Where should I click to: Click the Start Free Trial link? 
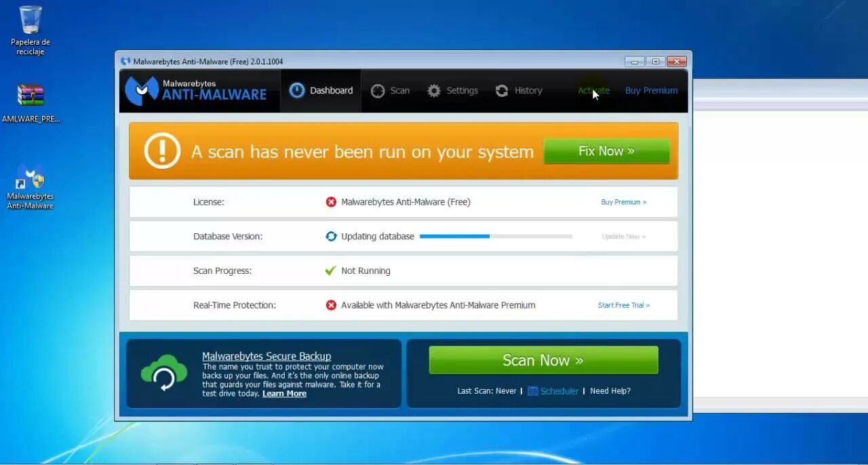point(624,305)
